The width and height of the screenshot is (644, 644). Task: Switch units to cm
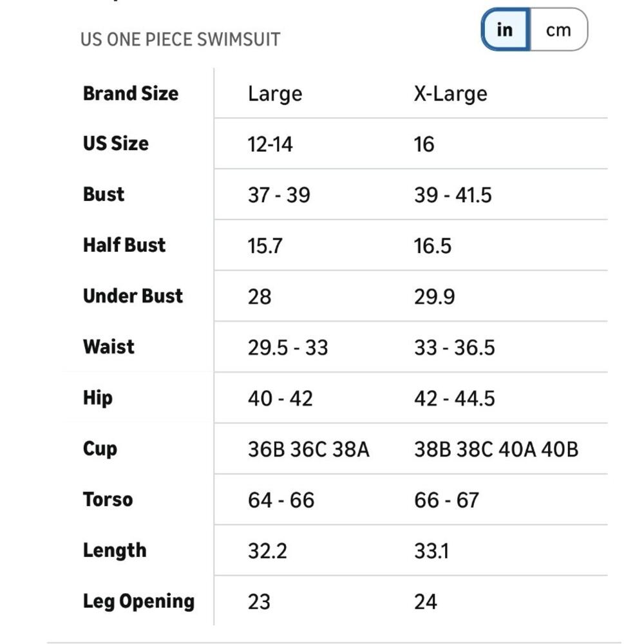[558, 30]
